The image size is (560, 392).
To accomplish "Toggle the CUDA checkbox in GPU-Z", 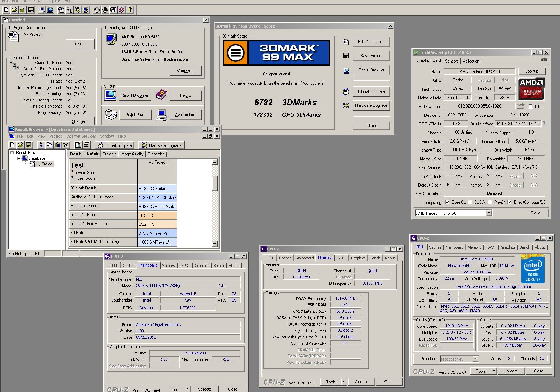I will [470, 202].
